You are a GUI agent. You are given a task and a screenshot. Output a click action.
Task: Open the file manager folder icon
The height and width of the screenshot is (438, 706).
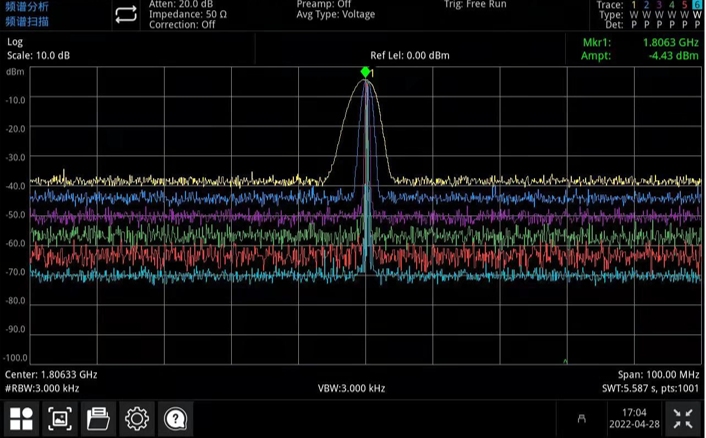coord(97,418)
